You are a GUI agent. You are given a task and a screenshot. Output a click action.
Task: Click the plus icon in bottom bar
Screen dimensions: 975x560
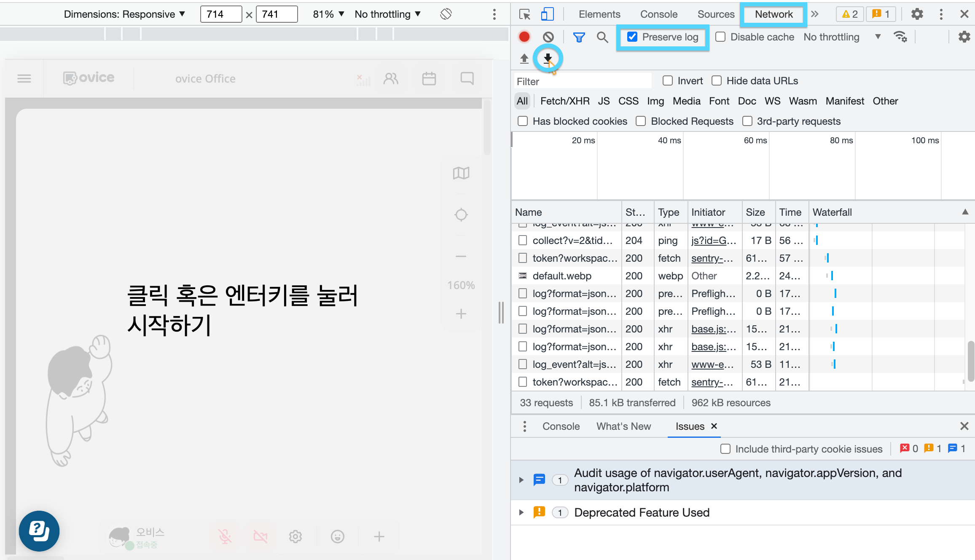[x=379, y=536]
